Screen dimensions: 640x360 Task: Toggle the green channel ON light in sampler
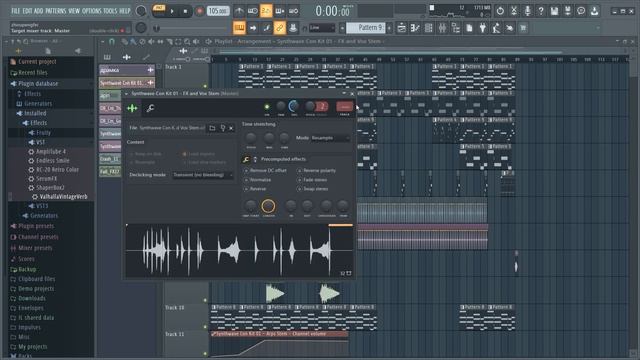pos(267,107)
